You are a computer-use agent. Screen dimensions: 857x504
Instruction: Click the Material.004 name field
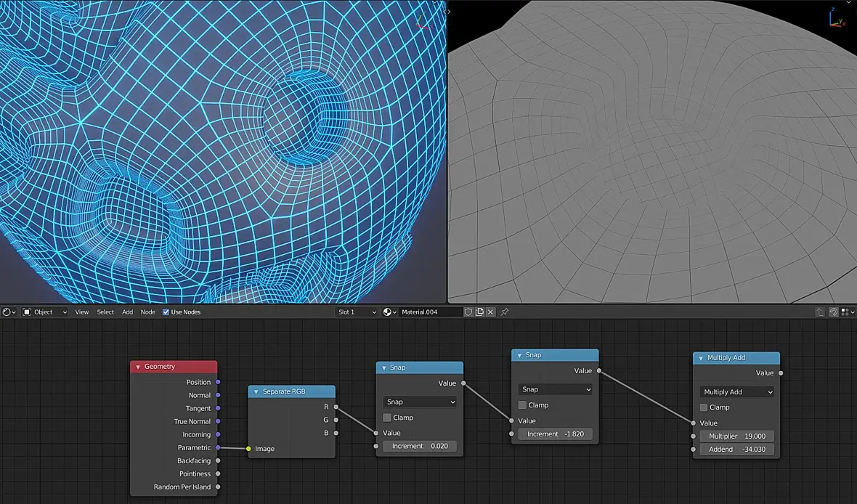click(x=430, y=312)
